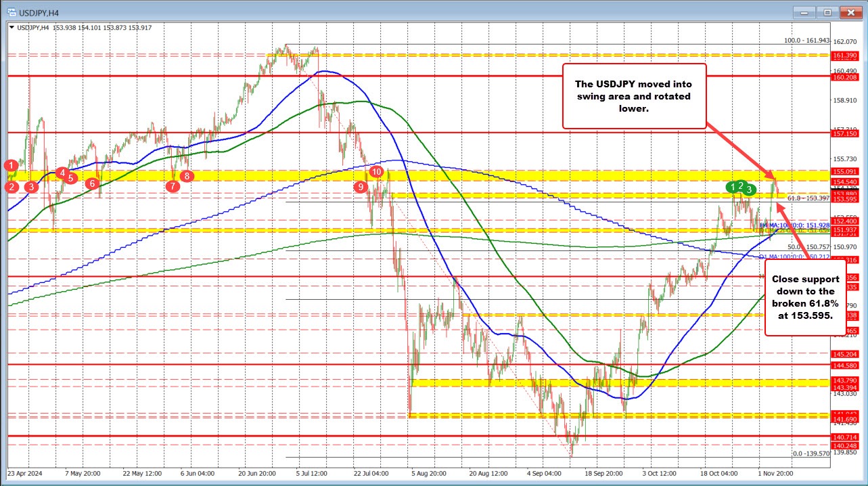
Task: Click the 153.595 price label on right axis
Action: tap(844, 199)
